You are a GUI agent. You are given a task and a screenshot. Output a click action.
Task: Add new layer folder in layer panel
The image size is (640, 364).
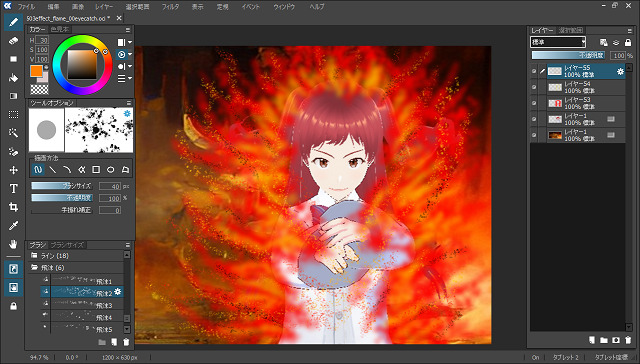click(604, 340)
